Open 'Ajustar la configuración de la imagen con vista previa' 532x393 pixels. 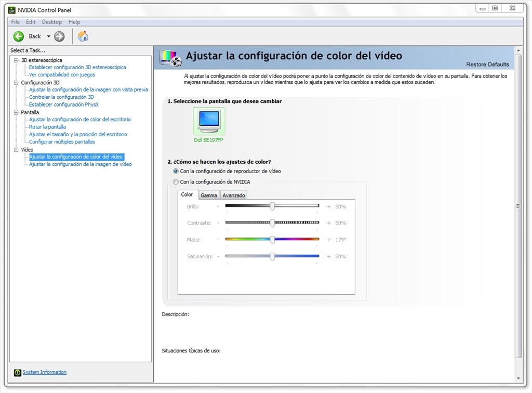tap(88, 89)
